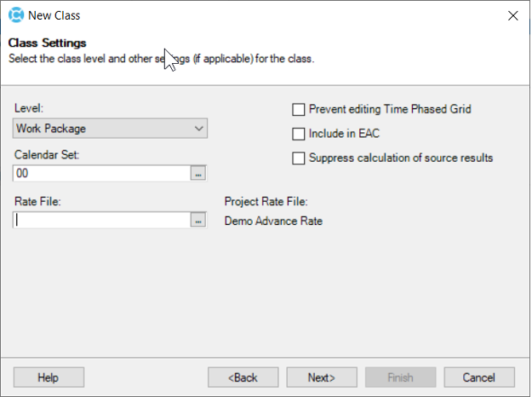
Task: Cancel the New Class wizard
Action: (x=479, y=377)
